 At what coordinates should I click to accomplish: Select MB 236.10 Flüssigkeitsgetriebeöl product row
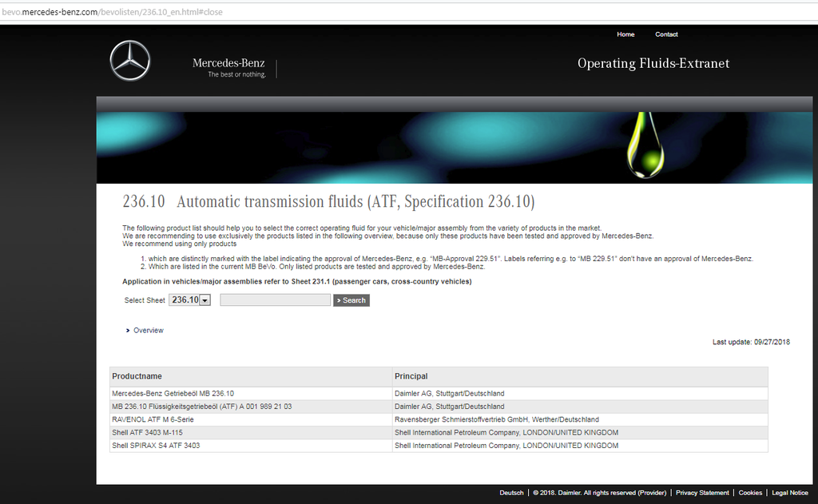[201, 407]
